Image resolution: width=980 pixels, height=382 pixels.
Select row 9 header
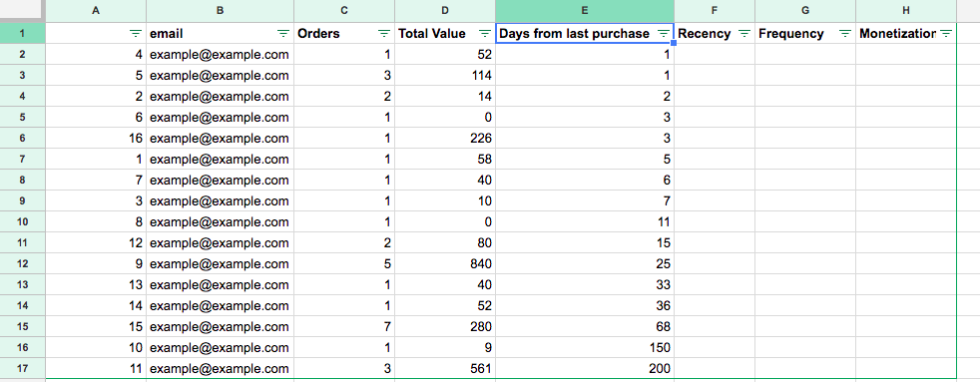[x=23, y=201]
